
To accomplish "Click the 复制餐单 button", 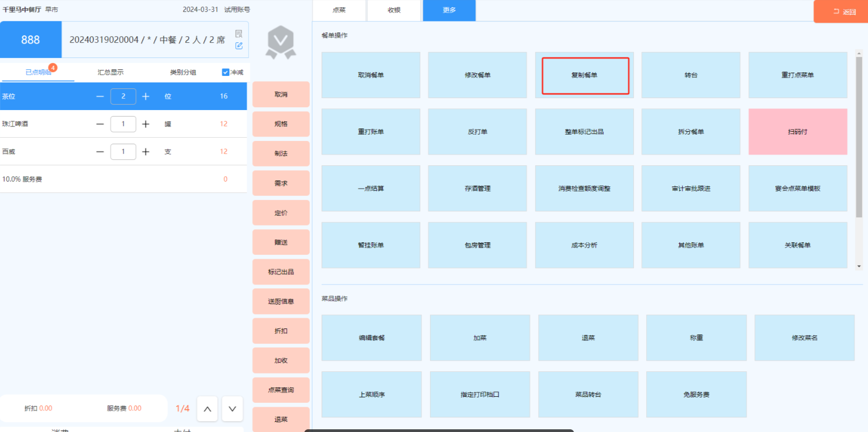I will click(584, 75).
